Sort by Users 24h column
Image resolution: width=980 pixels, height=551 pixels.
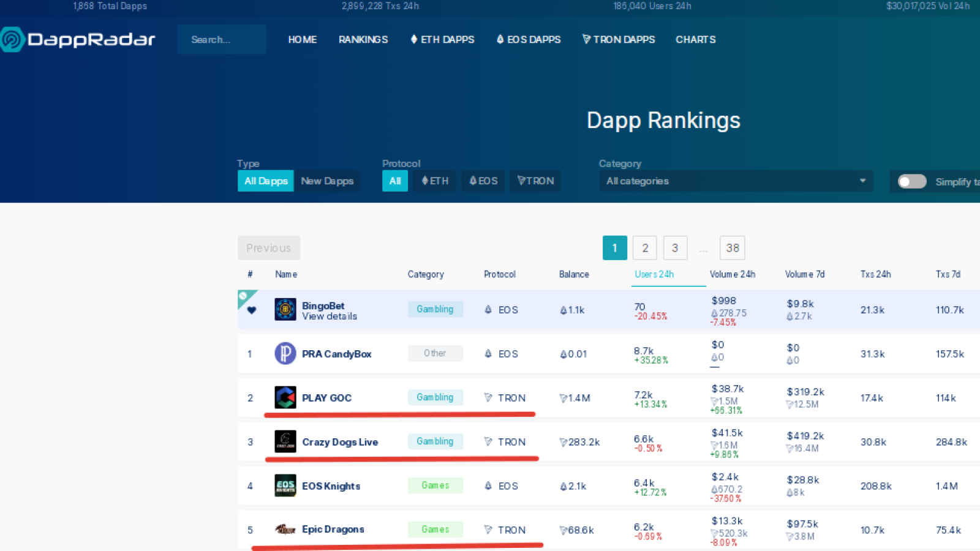click(x=654, y=274)
